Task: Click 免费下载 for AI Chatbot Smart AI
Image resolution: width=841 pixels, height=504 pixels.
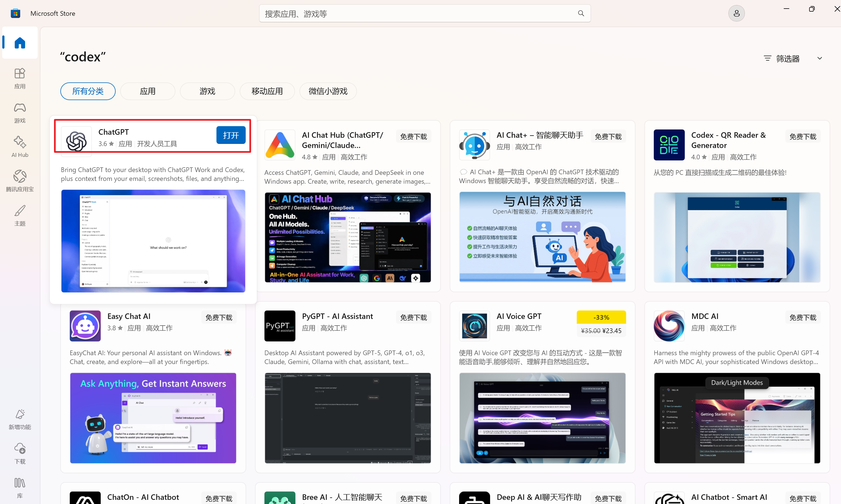Action: coord(803,498)
